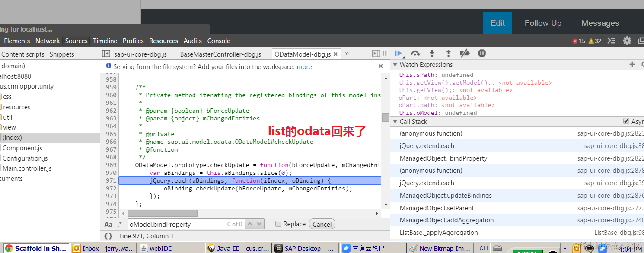Add a new watch expression
644x253 pixels.
click(x=632, y=64)
